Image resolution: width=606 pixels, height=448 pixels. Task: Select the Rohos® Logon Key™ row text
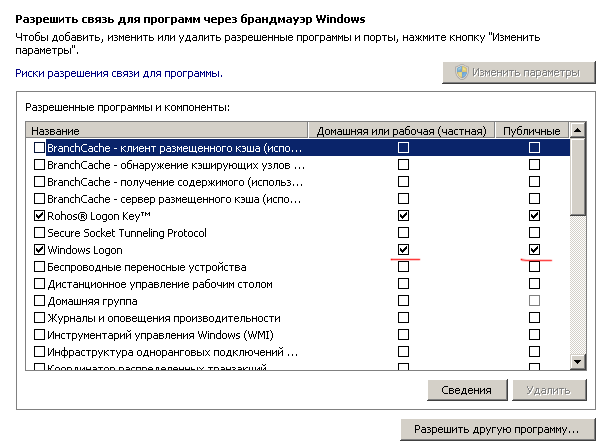point(99,216)
